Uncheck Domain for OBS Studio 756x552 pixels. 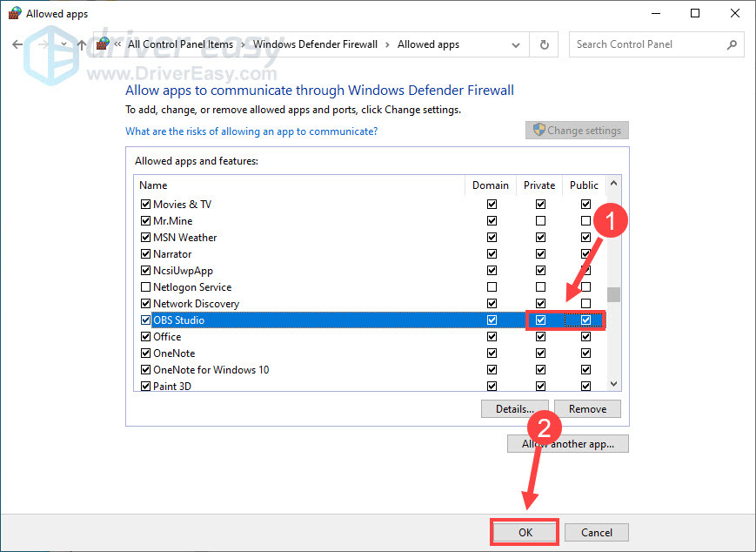(x=492, y=320)
